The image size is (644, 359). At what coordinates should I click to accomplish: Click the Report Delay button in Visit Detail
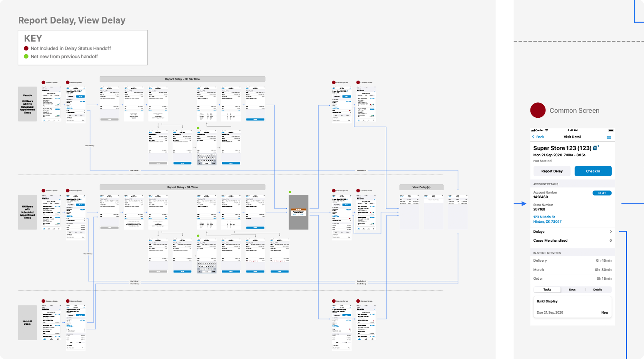click(552, 171)
